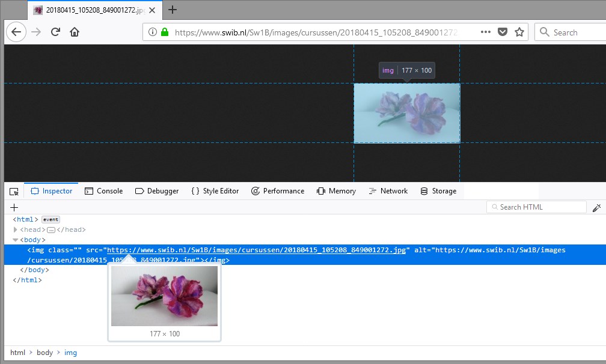
Task: Open the Memory panel
Action: pyautogui.click(x=336, y=191)
